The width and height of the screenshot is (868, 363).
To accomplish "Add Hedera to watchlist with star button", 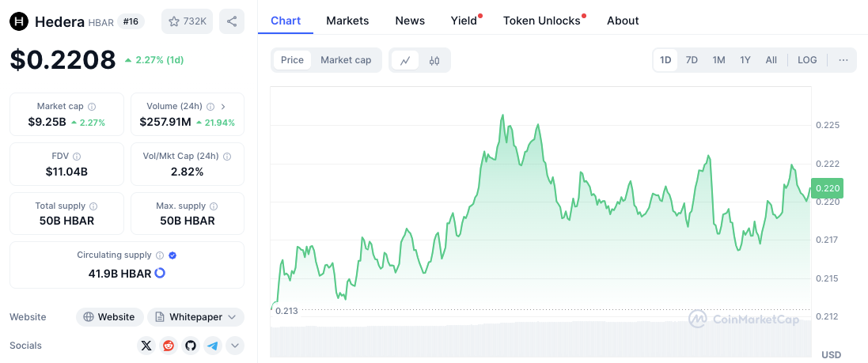I will coord(187,21).
